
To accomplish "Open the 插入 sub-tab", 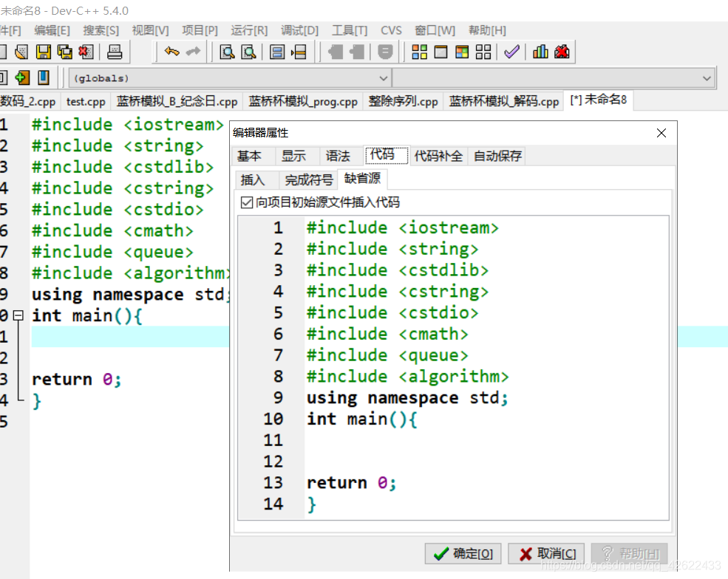I will 253,179.
